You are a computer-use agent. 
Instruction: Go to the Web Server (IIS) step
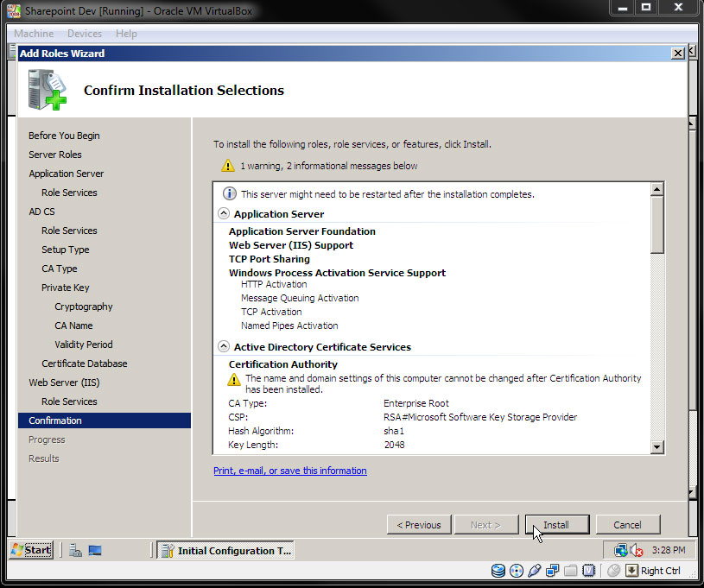pyautogui.click(x=64, y=383)
